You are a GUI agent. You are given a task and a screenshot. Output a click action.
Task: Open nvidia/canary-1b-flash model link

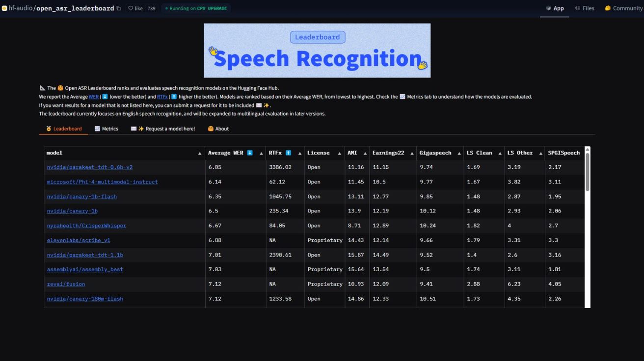pyautogui.click(x=81, y=197)
